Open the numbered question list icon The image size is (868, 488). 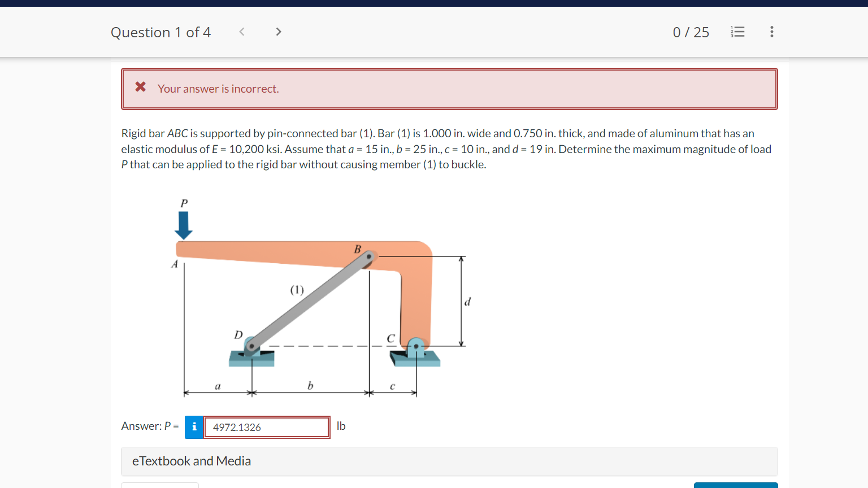(737, 32)
